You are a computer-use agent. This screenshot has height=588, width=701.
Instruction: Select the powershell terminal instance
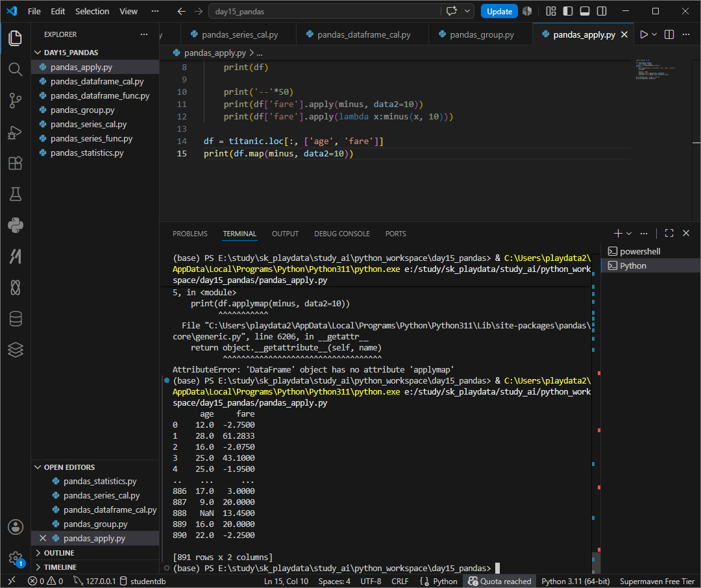[x=651, y=251]
